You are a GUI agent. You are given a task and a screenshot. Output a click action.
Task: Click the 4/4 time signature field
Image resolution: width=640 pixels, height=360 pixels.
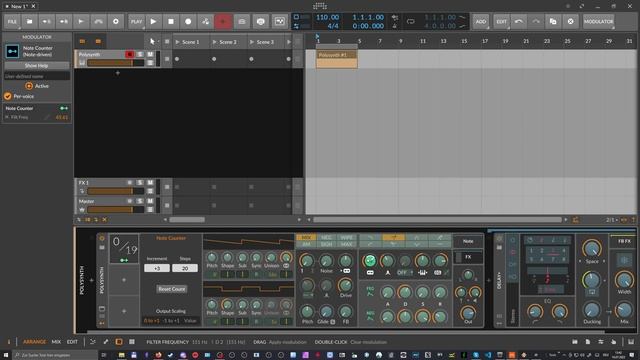(x=333, y=26)
